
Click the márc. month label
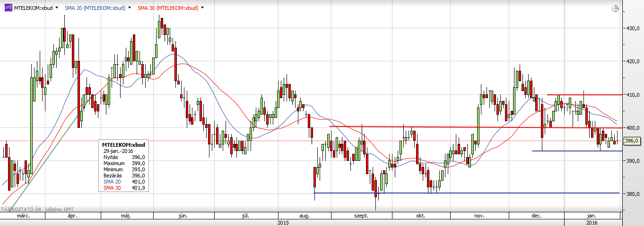tap(24, 216)
